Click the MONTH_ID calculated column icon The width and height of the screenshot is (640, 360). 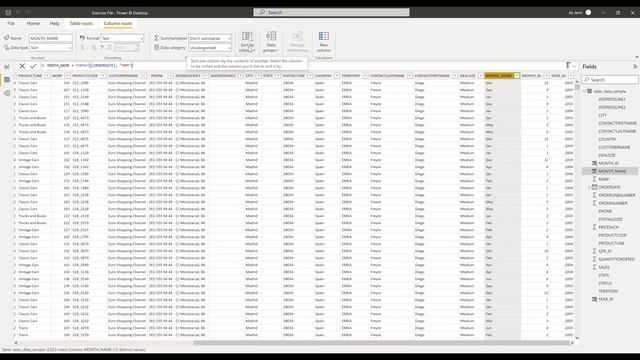pos(595,163)
